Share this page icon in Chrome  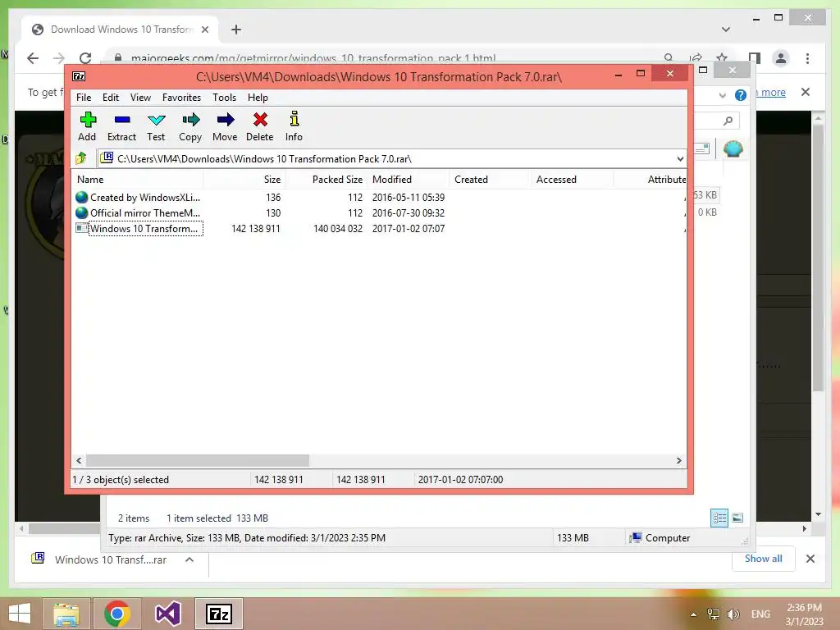coord(696,58)
